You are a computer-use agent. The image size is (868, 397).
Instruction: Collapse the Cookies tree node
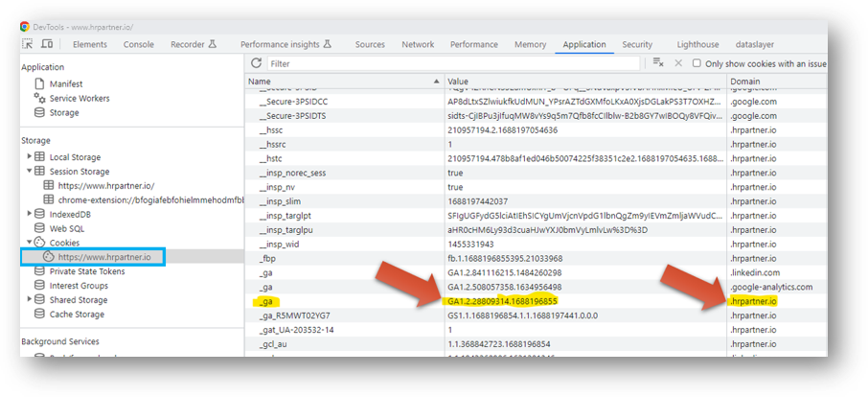(x=30, y=243)
